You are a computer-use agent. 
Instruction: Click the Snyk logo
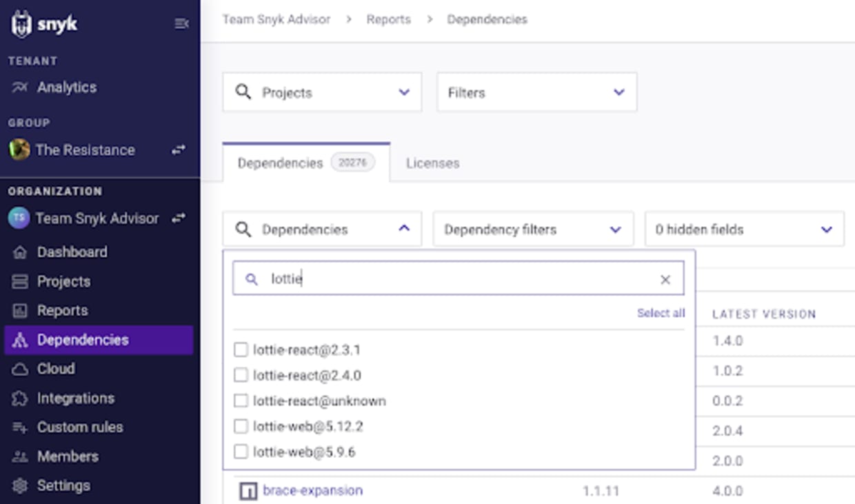[x=44, y=24]
